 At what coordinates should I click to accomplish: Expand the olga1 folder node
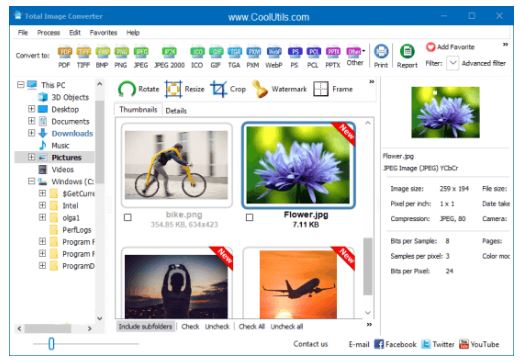[x=42, y=217]
